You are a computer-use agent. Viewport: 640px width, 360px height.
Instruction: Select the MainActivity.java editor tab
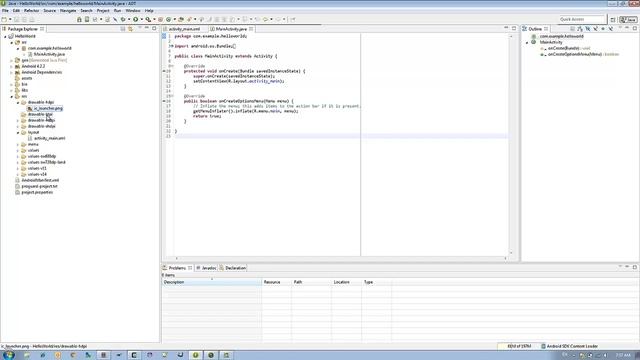231,29
